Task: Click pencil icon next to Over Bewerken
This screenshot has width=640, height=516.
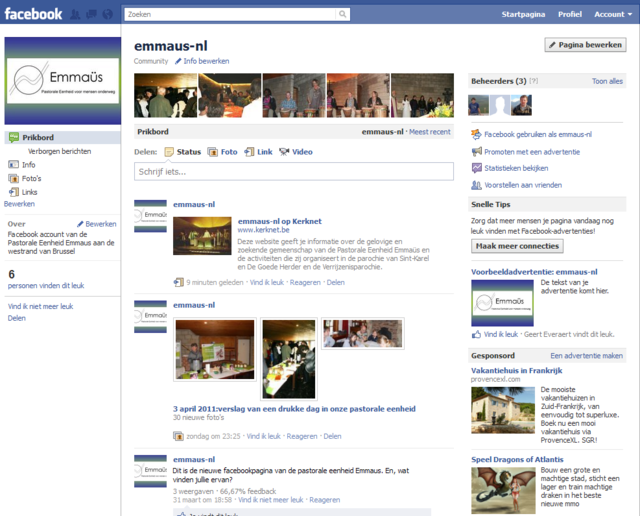Action: 80,224
